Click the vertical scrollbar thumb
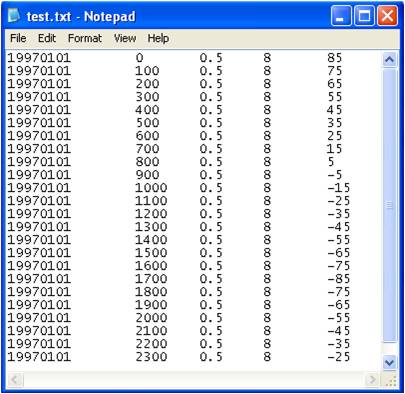The image size is (405, 394). click(389, 205)
